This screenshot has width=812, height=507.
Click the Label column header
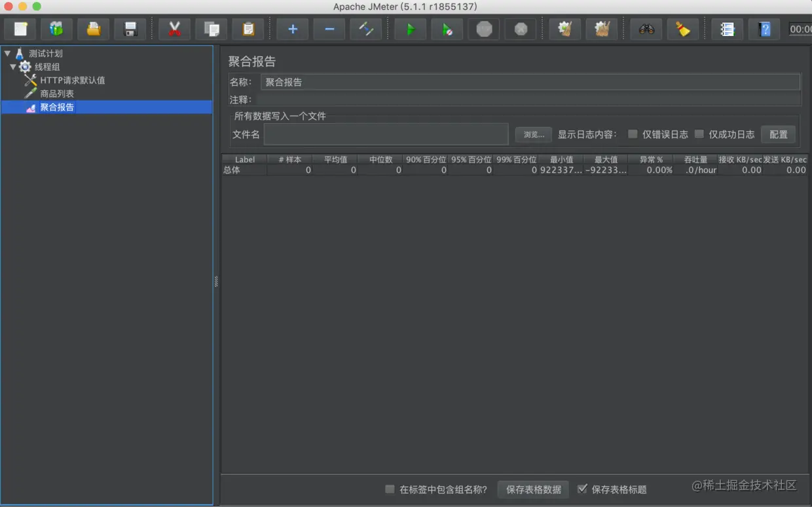click(x=245, y=159)
